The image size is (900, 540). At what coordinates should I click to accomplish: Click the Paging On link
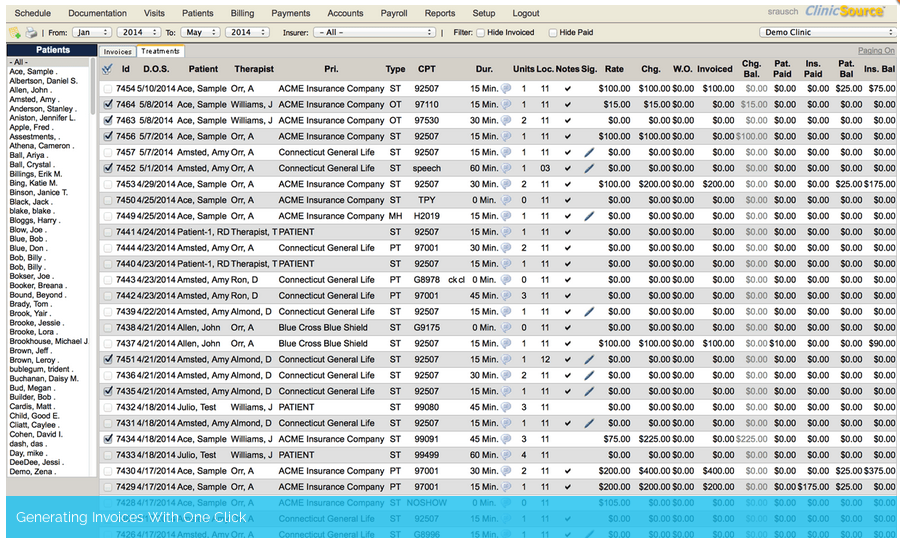tap(876, 50)
